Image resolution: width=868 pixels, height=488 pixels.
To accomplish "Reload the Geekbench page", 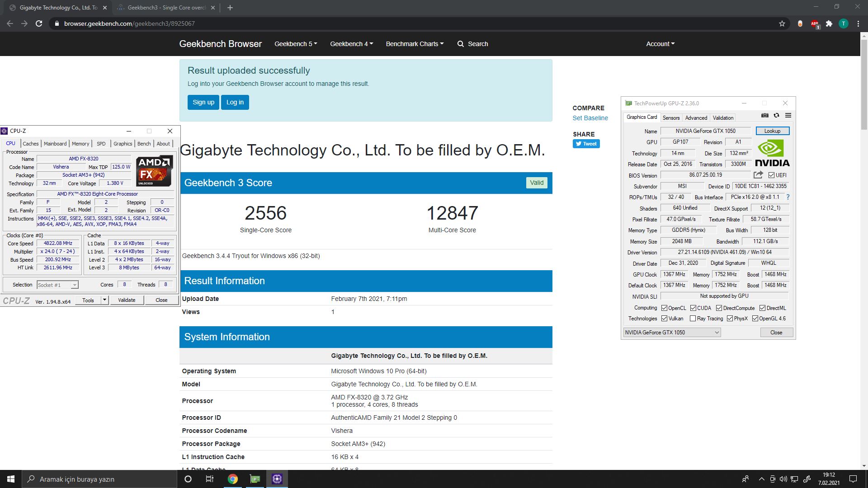I will point(39,23).
